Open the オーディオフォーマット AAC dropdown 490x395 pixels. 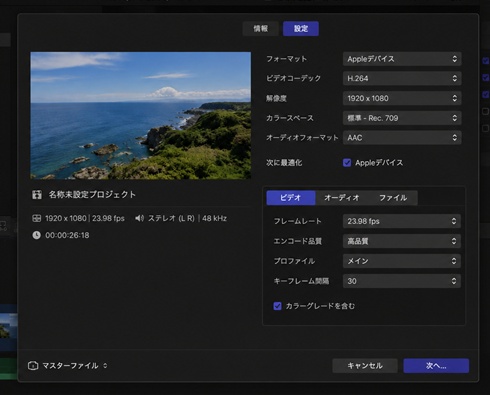[402, 138]
